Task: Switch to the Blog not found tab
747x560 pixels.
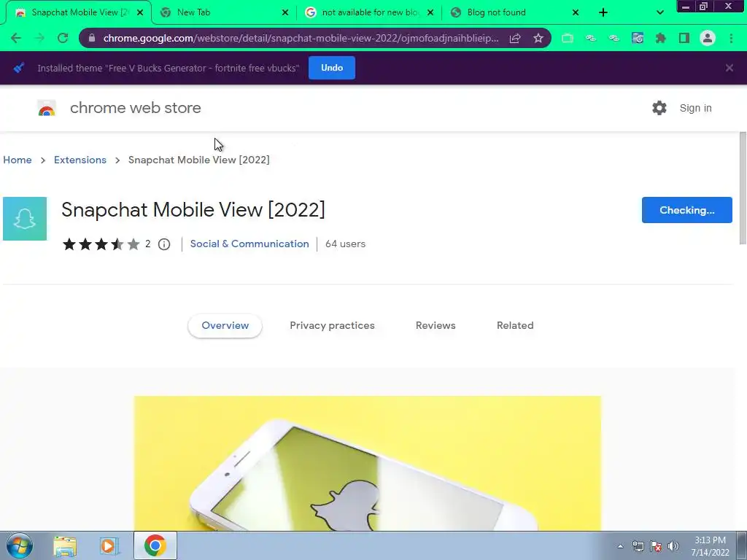Action: coord(513,12)
